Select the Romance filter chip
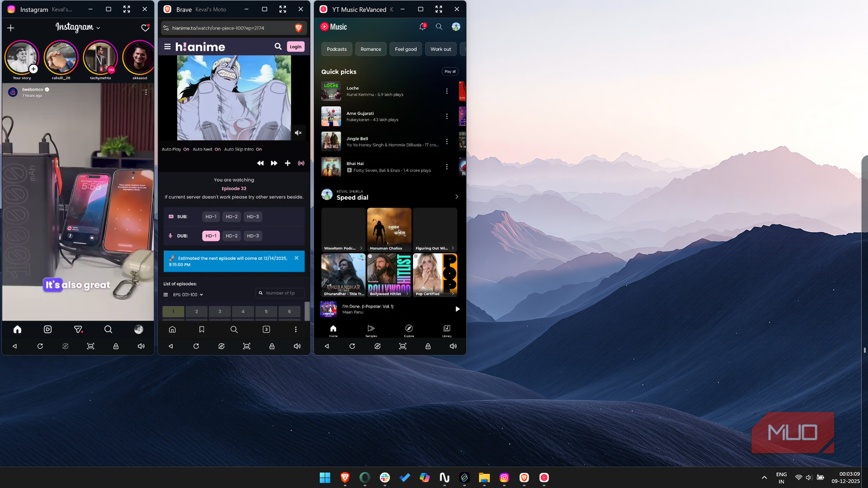Image resolution: width=868 pixels, height=488 pixels. [x=371, y=49]
